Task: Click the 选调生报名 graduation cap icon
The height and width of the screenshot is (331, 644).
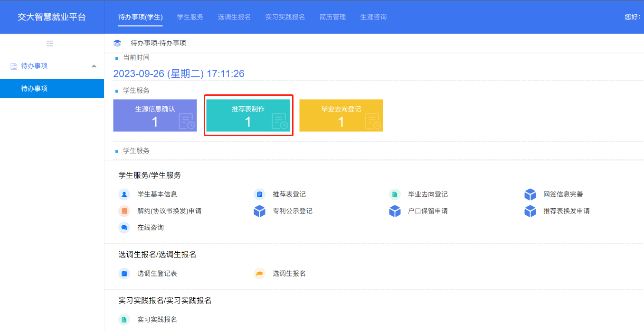Action: 259,274
